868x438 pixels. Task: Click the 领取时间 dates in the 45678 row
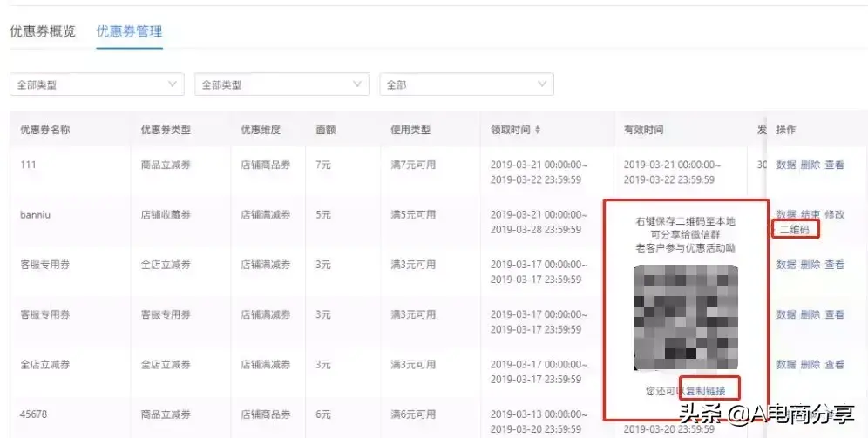pyautogui.click(x=539, y=421)
